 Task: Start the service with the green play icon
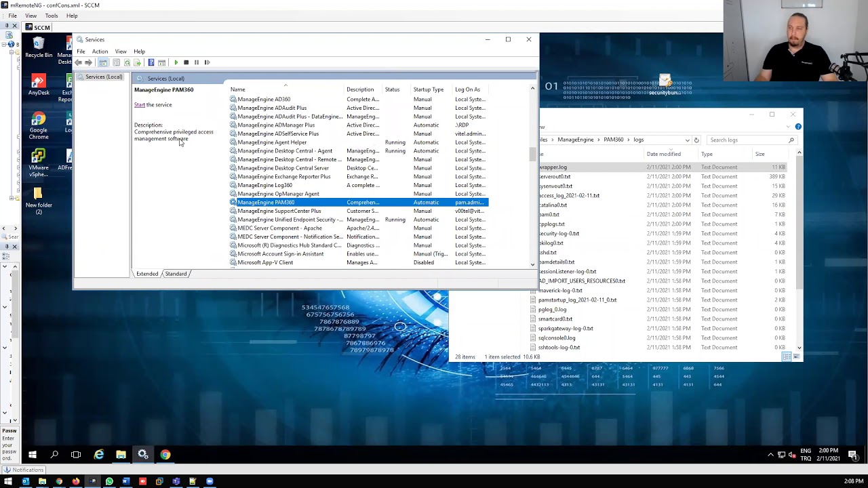point(176,62)
